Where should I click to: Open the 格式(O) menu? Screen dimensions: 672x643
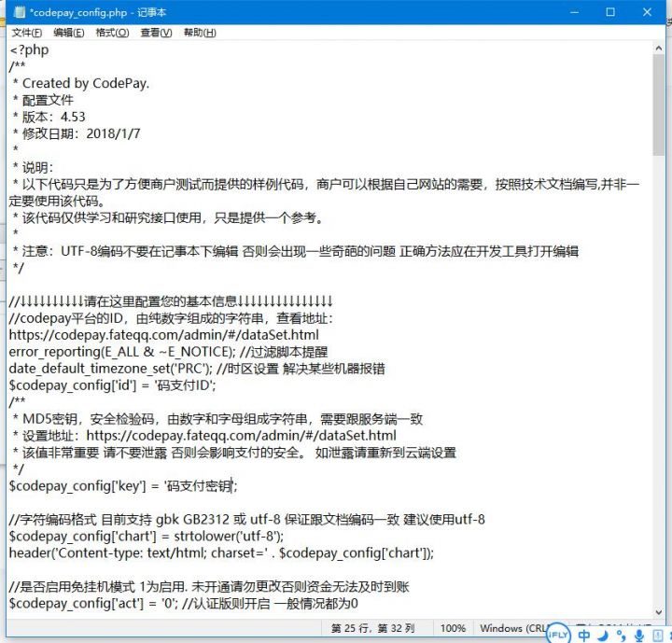pos(112,33)
